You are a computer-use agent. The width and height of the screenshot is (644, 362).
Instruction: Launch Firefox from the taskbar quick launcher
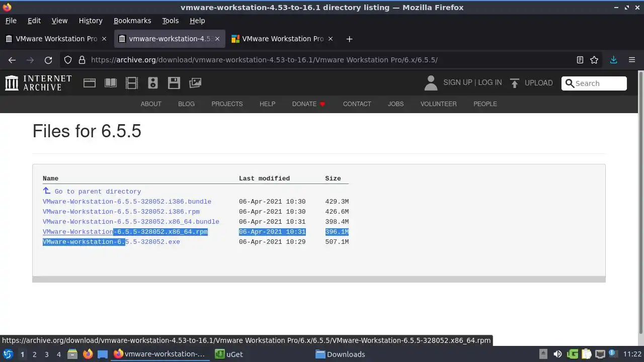(88, 354)
